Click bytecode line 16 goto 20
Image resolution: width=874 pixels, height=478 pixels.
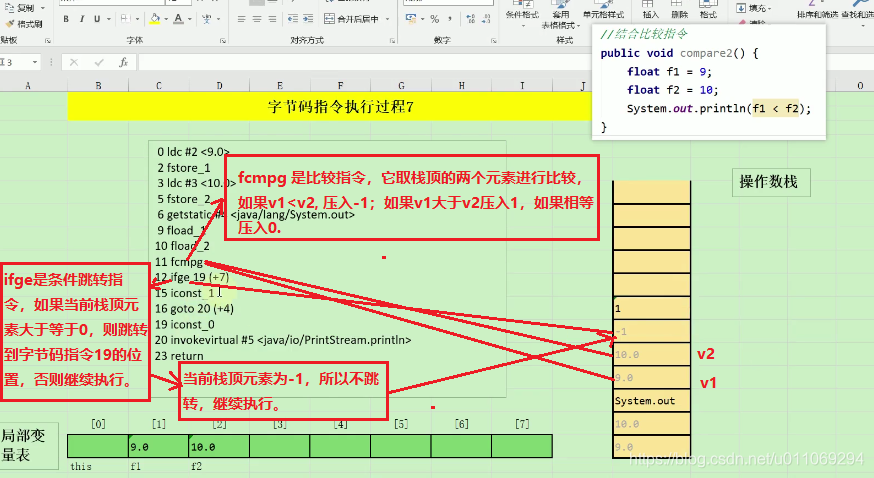coord(194,309)
